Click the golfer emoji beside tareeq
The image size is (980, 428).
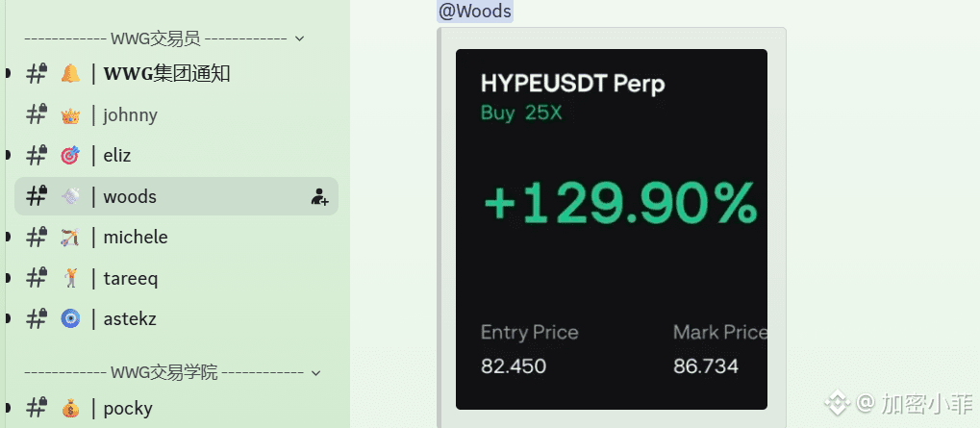(70, 278)
